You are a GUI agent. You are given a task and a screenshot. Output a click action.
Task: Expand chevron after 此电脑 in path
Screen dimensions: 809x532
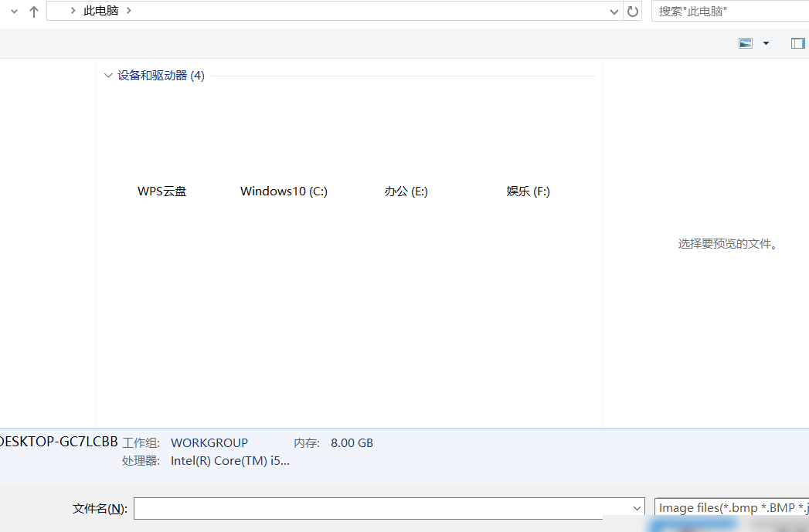point(128,11)
